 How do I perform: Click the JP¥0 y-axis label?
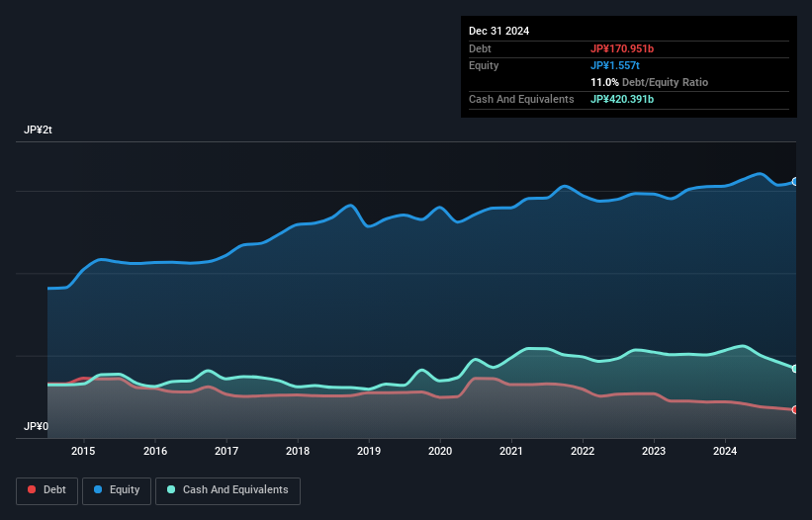pyautogui.click(x=37, y=426)
